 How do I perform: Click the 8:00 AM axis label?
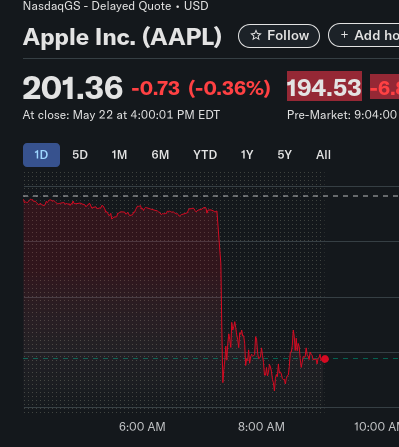[x=261, y=427]
